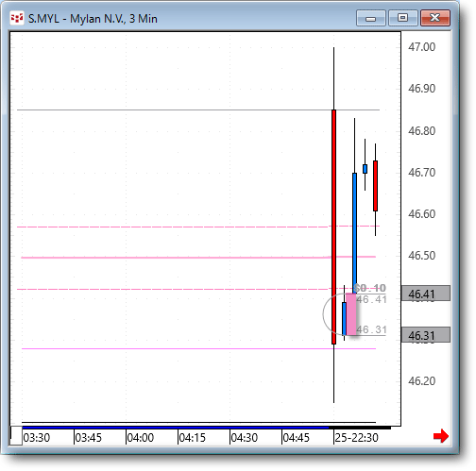Click the 46.70 price axis label
Screen dimensions: 476x471
pos(421,173)
